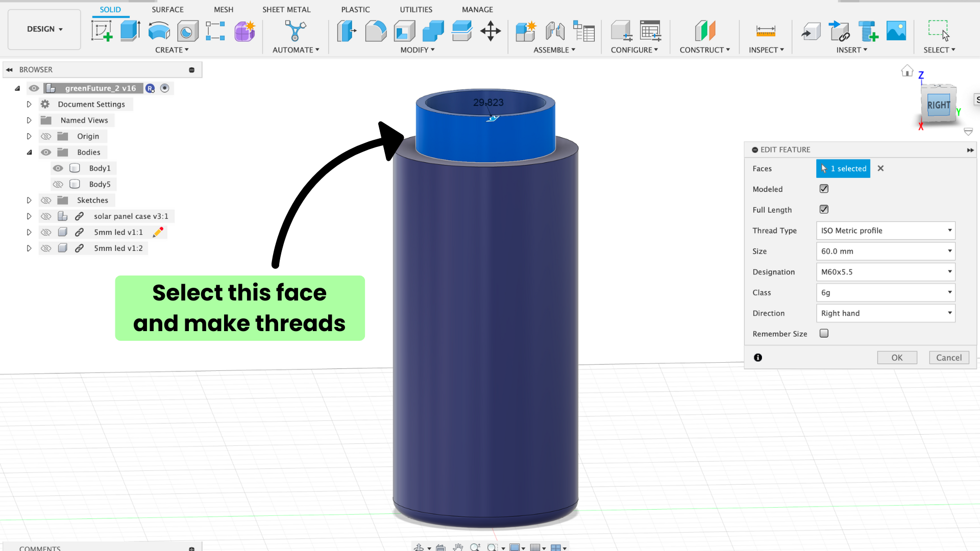Click the Insert Canvas image icon

[896, 31]
